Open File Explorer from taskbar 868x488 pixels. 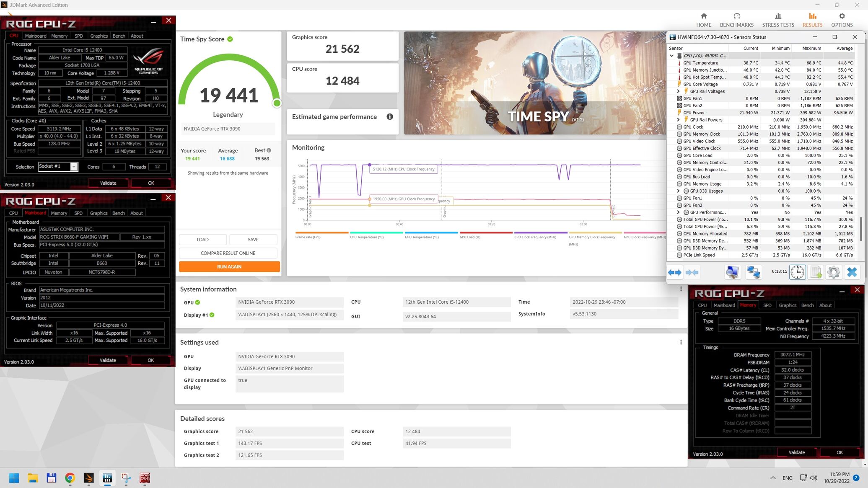tap(33, 478)
